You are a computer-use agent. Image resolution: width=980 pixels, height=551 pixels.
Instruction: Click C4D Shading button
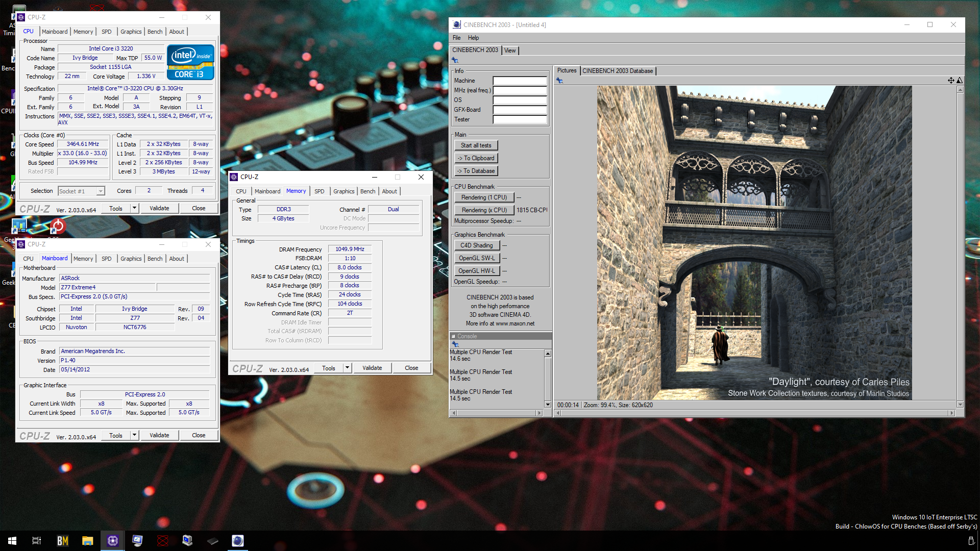[x=476, y=245]
